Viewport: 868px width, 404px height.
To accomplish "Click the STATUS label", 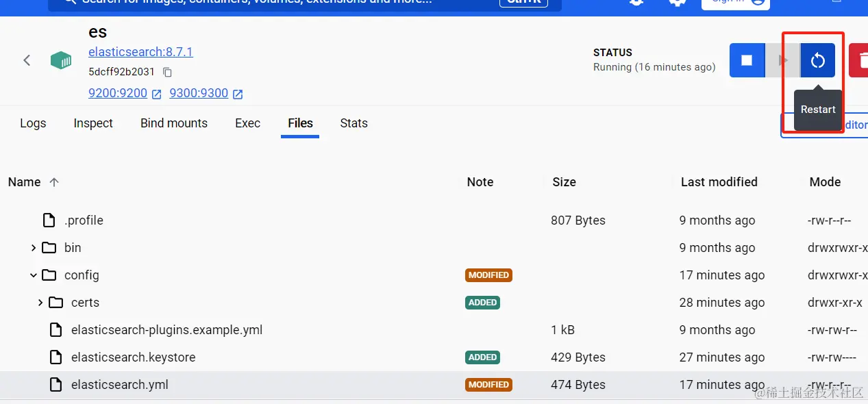I will [x=612, y=53].
